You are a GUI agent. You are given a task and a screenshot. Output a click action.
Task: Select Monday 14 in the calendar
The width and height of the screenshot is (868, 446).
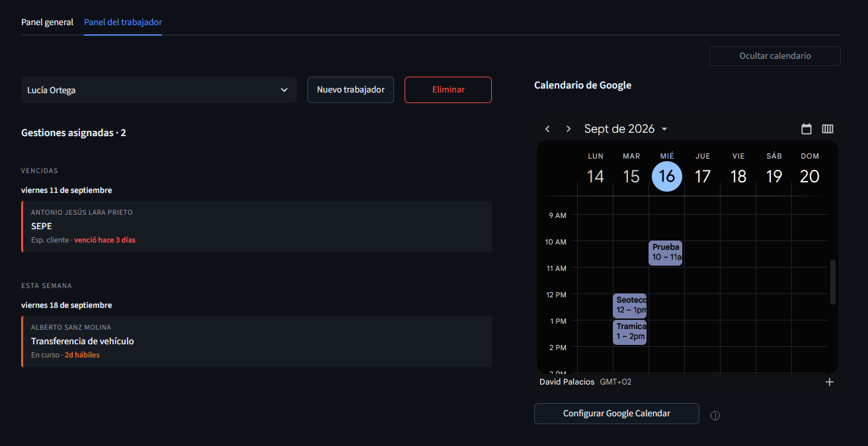point(596,176)
